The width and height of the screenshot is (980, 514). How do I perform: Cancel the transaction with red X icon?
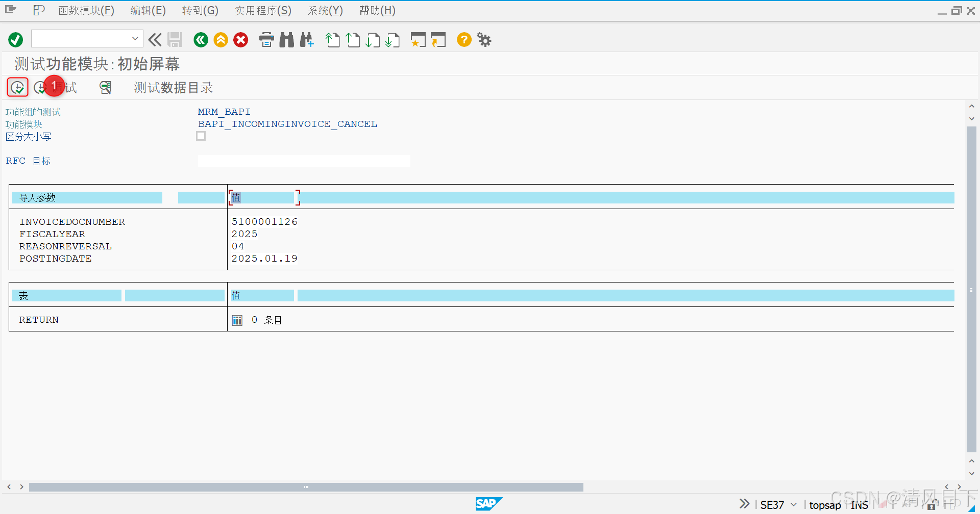(241, 40)
